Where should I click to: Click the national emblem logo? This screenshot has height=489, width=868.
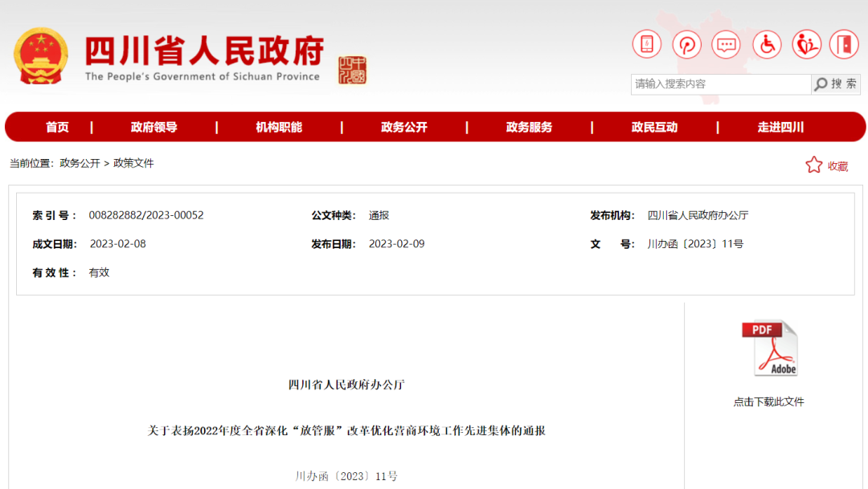40,56
